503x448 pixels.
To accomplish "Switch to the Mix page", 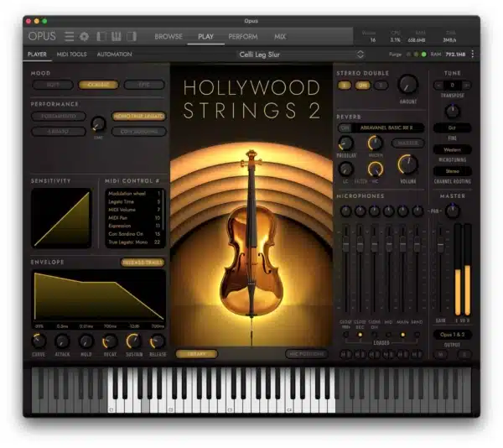I will pos(280,37).
